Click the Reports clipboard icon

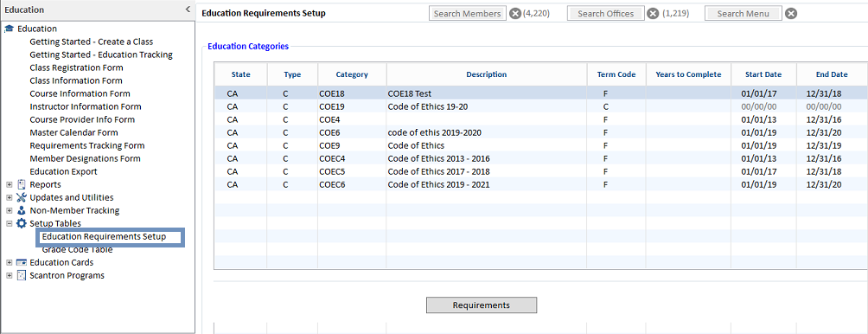pyautogui.click(x=22, y=184)
